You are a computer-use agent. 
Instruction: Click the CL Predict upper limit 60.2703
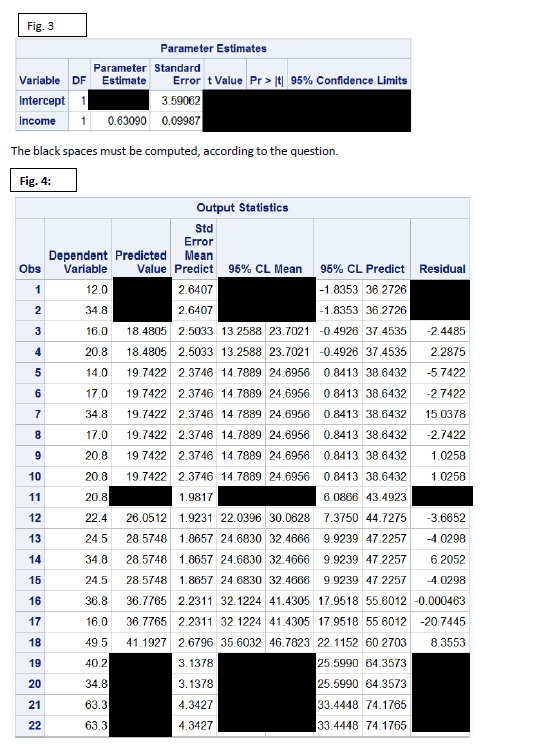[x=386, y=642]
